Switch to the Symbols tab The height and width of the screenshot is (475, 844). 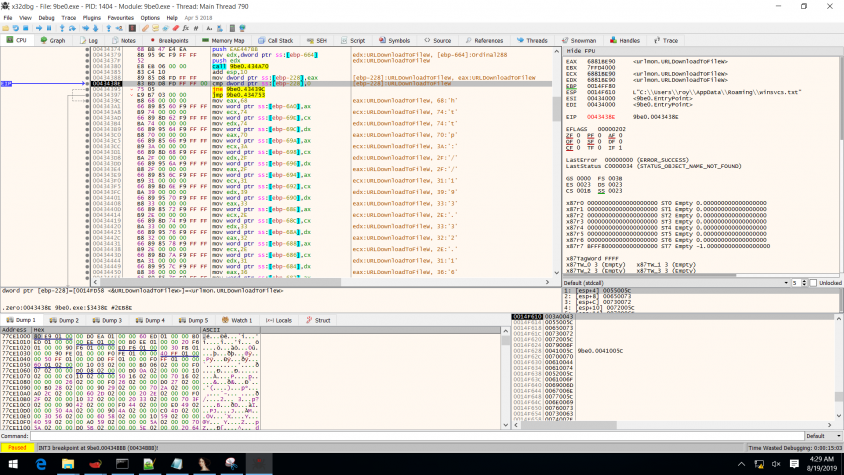(x=395, y=40)
